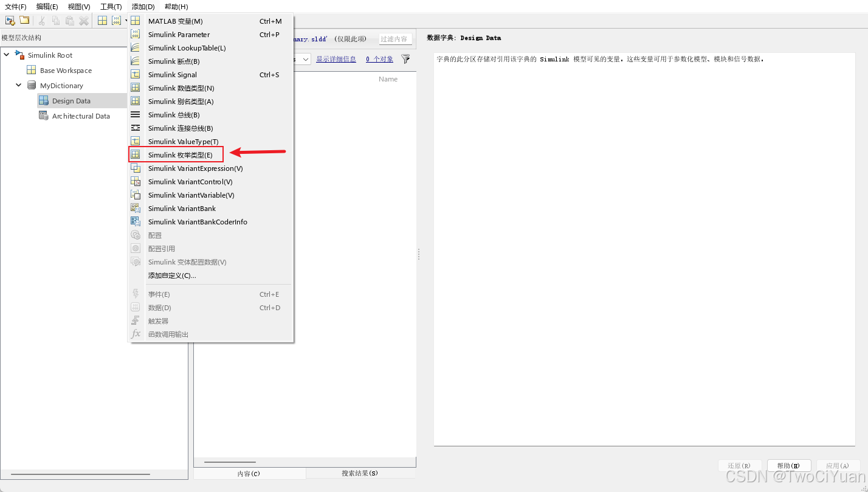Choose Simulink ValueType(T) from menu

tap(210, 141)
